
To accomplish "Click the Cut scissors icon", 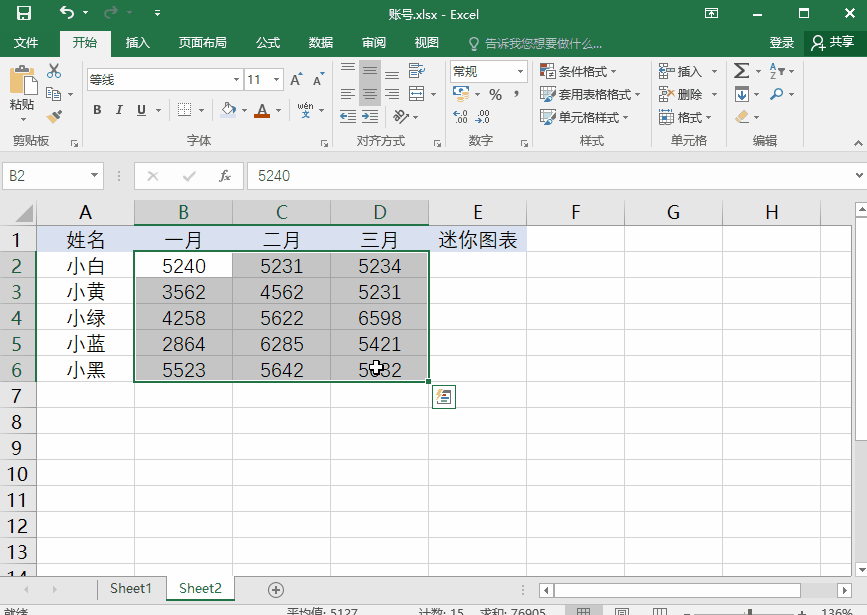I will [x=54, y=71].
